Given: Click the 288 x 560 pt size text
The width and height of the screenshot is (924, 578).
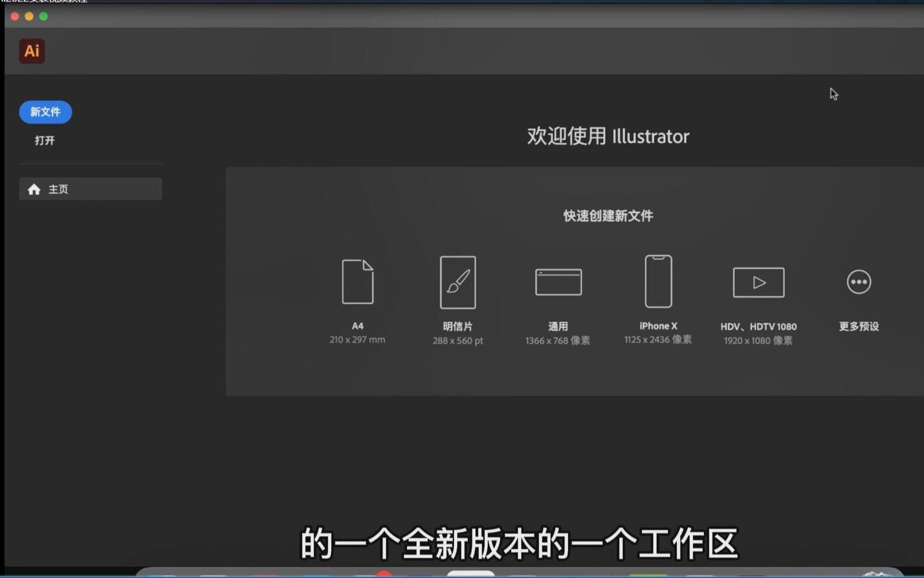Looking at the screenshot, I should tap(458, 340).
